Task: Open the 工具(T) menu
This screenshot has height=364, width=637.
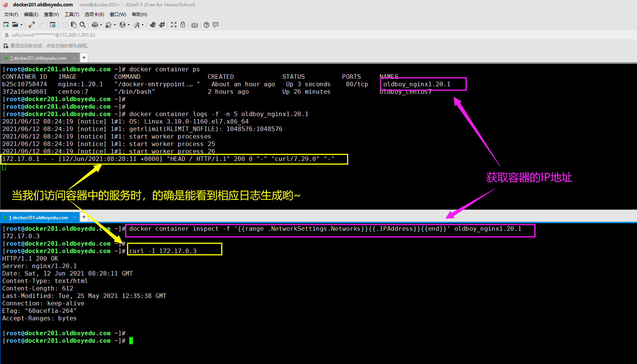Action: tap(72, 15)
